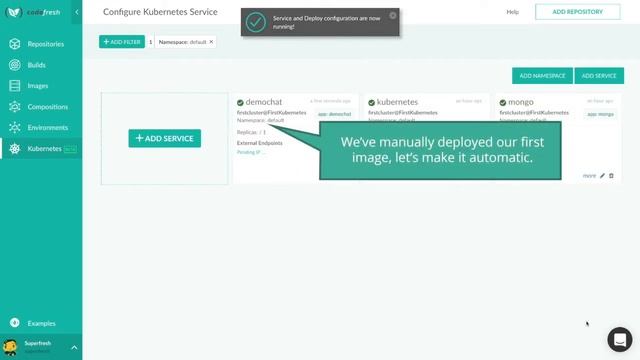The height and width of the screenshot is (360, 640).
Task: Click the app: demochat label tag
Action: click(334, 114)
